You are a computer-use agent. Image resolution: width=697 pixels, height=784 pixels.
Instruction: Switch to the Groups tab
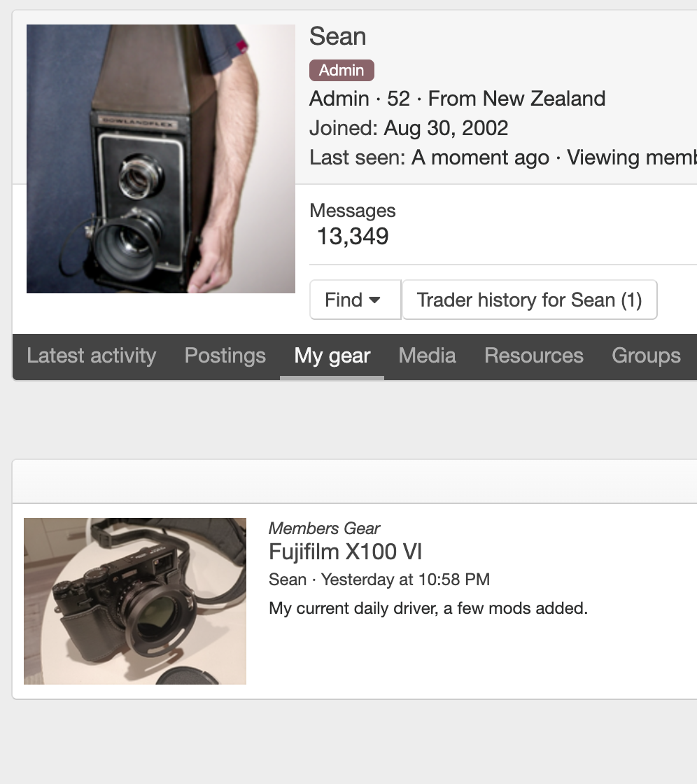645,356
